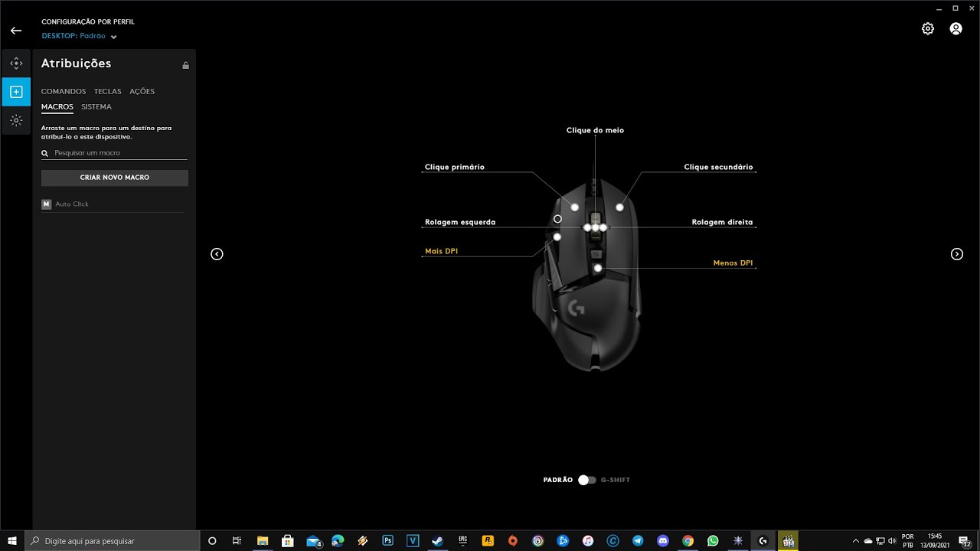This screenshot has width=980, height=551.
Task: Select the Menos DPI button dot
Action: [598, 268]
